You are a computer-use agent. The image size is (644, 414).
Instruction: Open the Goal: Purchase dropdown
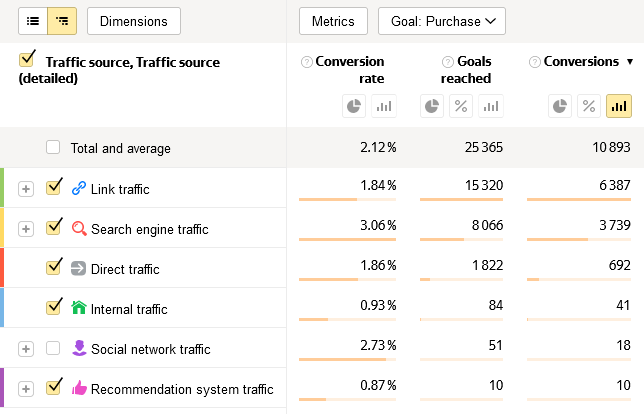coord(441,21)
